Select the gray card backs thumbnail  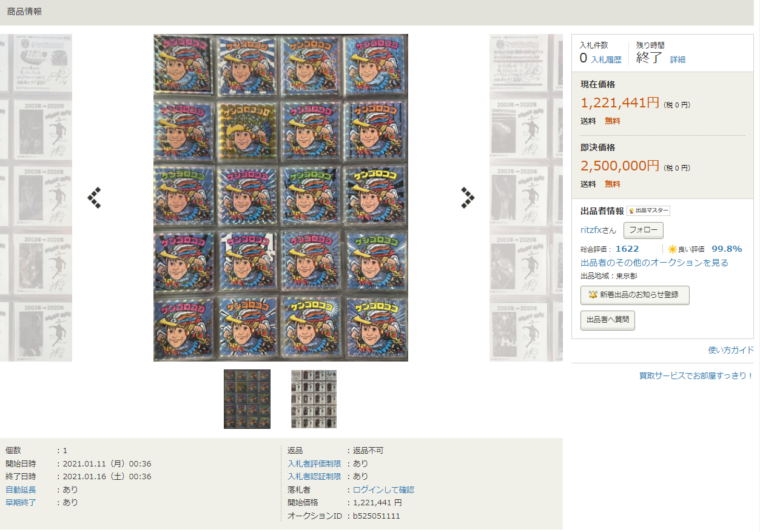click(x=314, y=399)
